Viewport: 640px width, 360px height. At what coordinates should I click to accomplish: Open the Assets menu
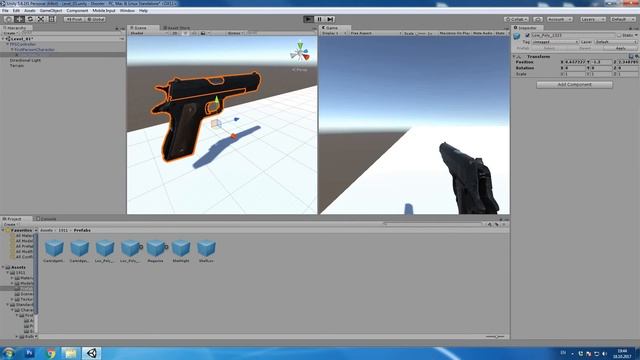[x=30, y=11]
